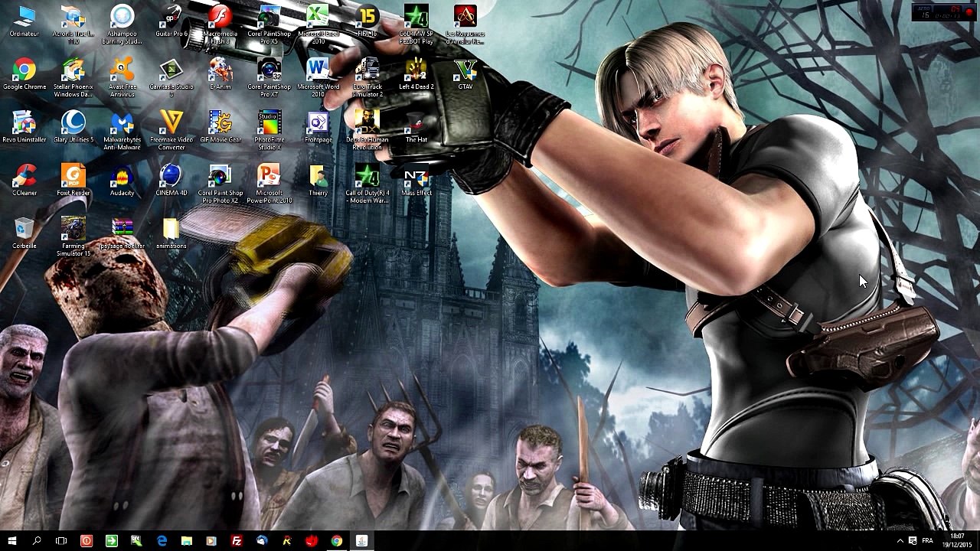Select the Call of Duty 4 Modern Warfare shortcut

pos(367,184)
